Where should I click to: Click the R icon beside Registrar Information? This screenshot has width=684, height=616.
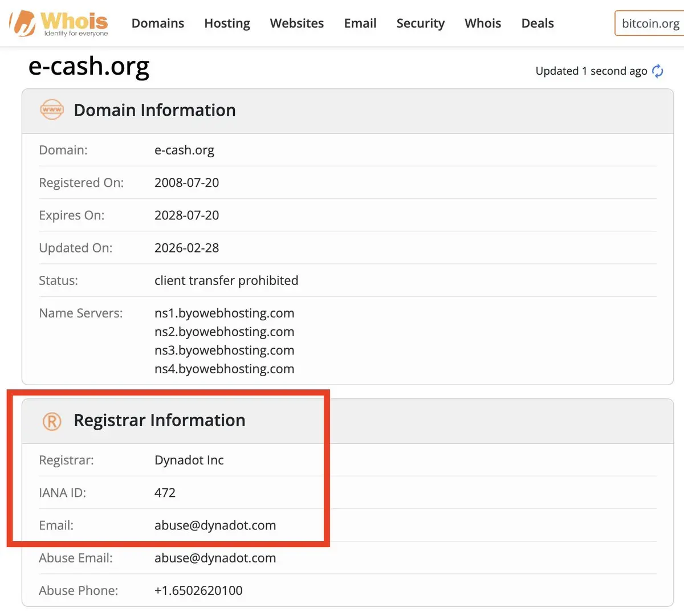tap(52, 421)
